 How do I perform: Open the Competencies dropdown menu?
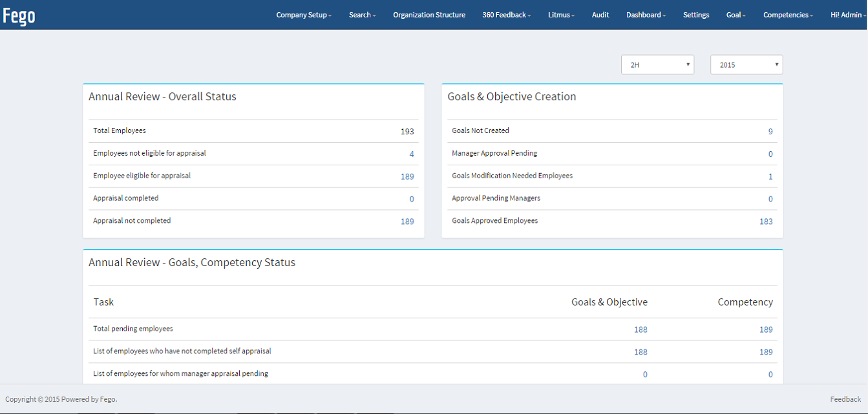788,15
